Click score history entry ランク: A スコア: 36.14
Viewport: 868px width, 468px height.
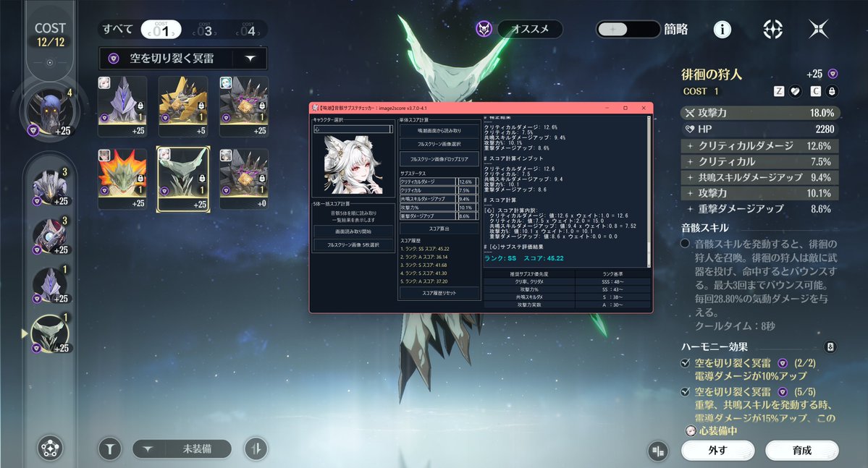[x=424, y=257]
